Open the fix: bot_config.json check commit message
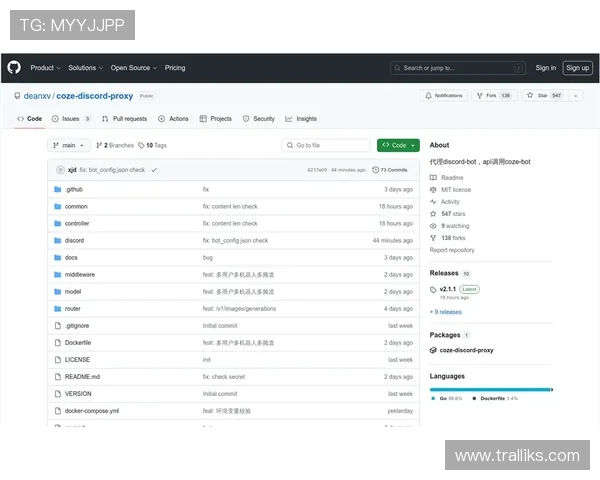The image size is (600, 480). click(x=112, y=170)
